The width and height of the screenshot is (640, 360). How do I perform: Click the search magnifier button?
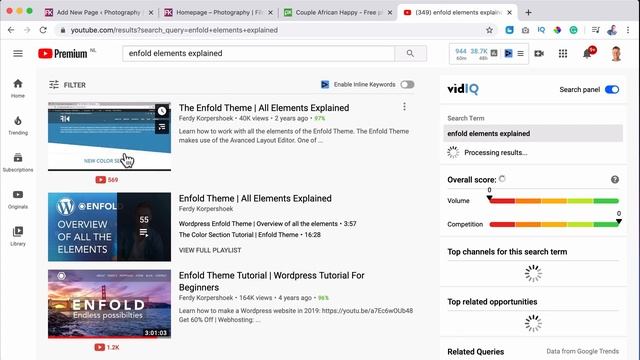point(410,53)
